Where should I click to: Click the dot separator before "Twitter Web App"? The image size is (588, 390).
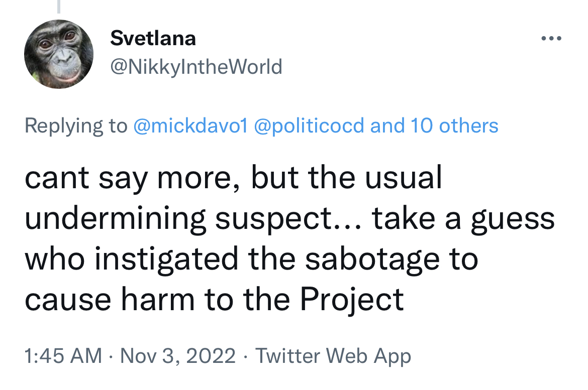coord(245,356)
